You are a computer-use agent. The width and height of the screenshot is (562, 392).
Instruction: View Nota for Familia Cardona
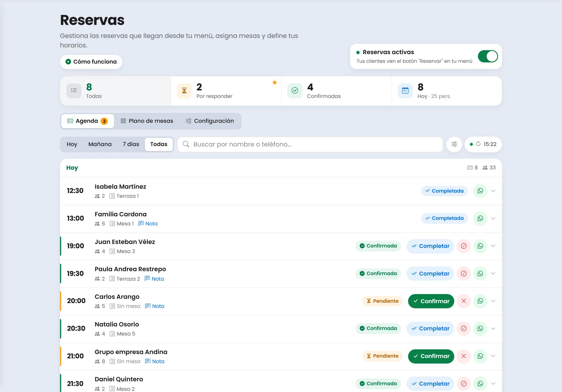coord(148,224)
